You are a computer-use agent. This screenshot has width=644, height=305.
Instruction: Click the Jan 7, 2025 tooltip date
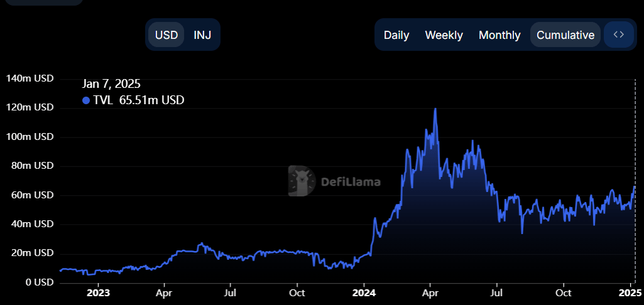(x=111, y=84)
